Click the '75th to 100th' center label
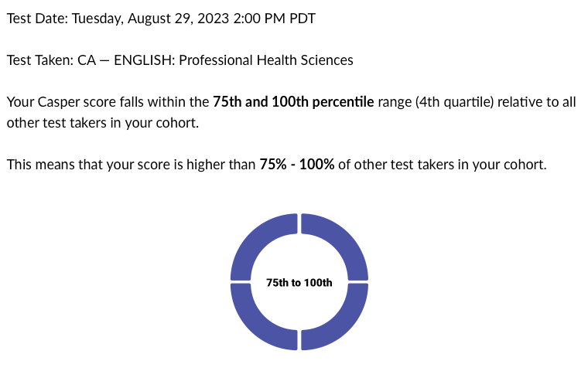The width and height of the screenshot is (588, 378). (x=299, y=282)
